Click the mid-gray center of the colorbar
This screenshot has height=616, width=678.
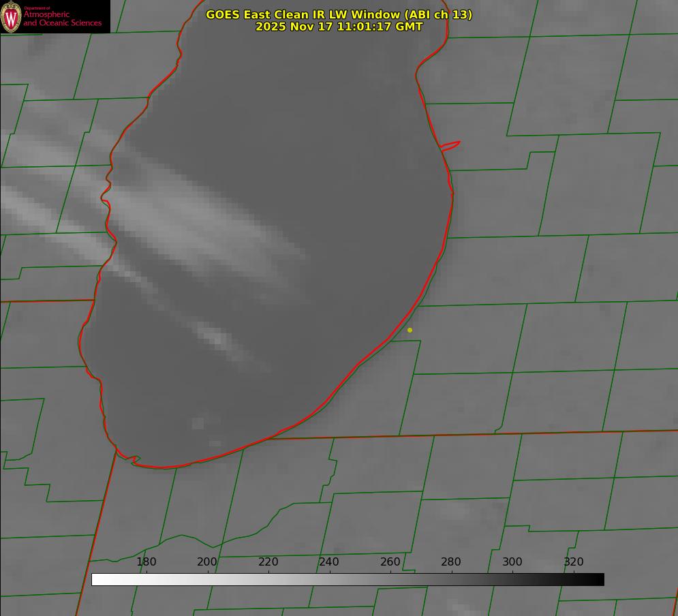(x=348, y=580)
